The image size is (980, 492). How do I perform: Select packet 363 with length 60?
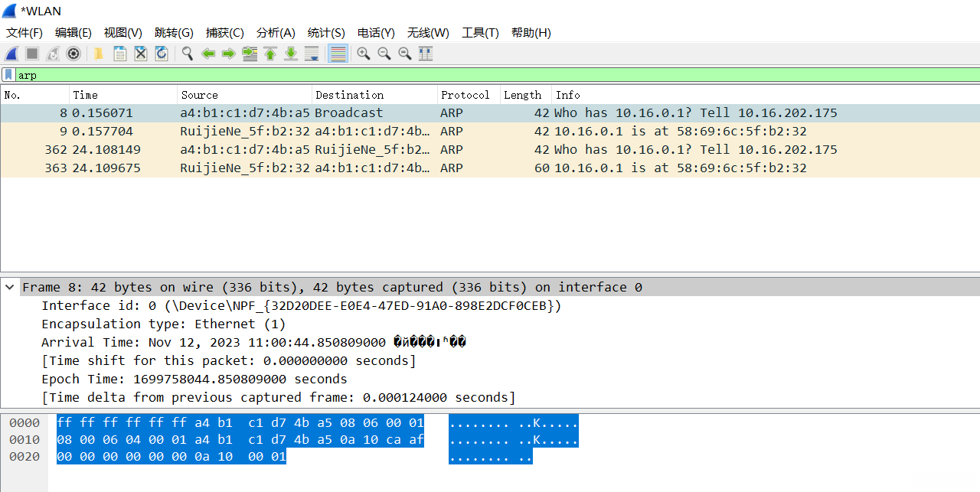[x=490, y=168]
